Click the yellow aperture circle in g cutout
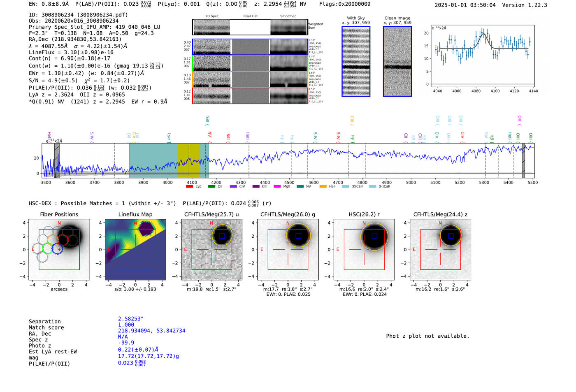The height and width of the screenshot is (392, 576). click(299, 236)
